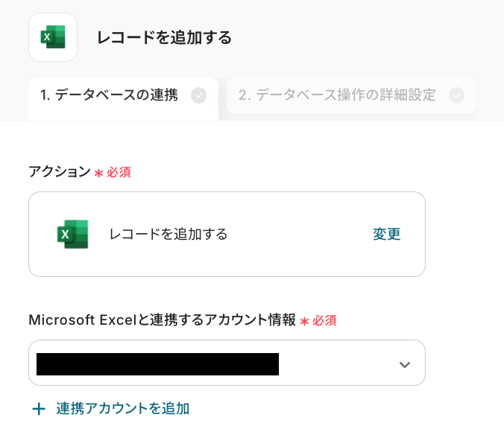Open the 2. データベース操作の詳細設定 tab
This screenshot has height=435, width=504.
[337, 95]
